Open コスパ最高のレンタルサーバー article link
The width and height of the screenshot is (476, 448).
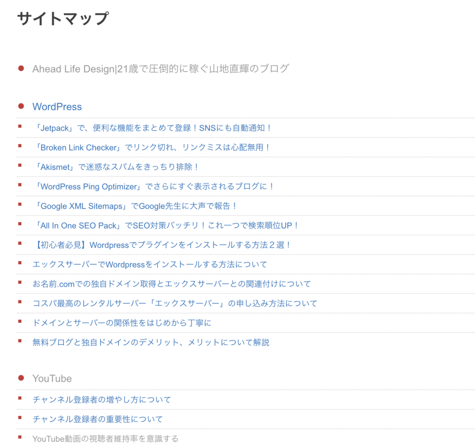[175, 303]
